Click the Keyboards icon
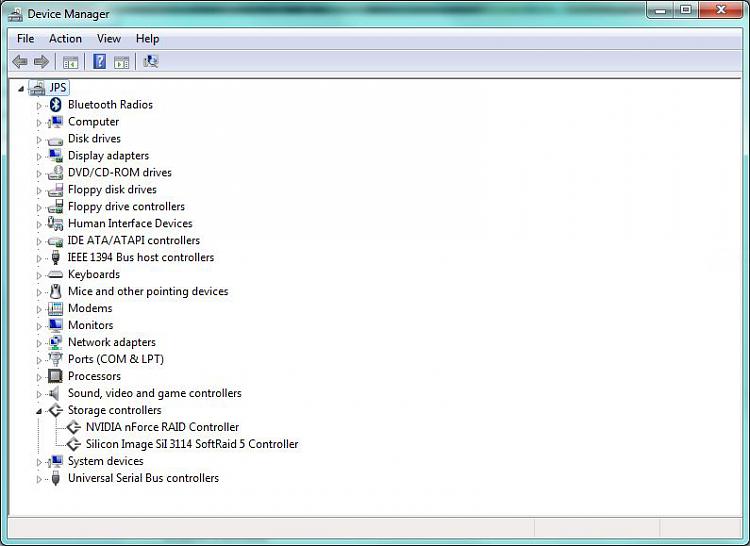 (x=55, y=274)
